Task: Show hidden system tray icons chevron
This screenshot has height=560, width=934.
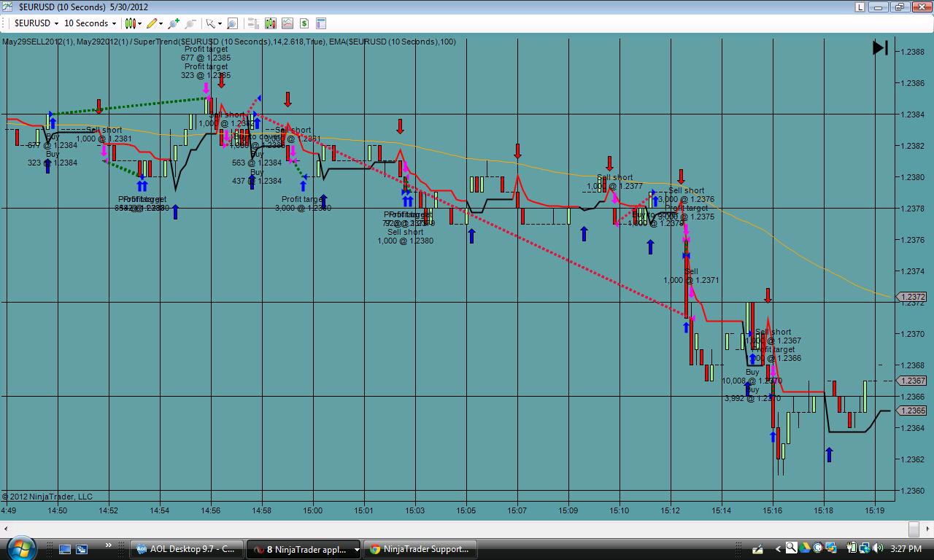Action: click(778, 549)
